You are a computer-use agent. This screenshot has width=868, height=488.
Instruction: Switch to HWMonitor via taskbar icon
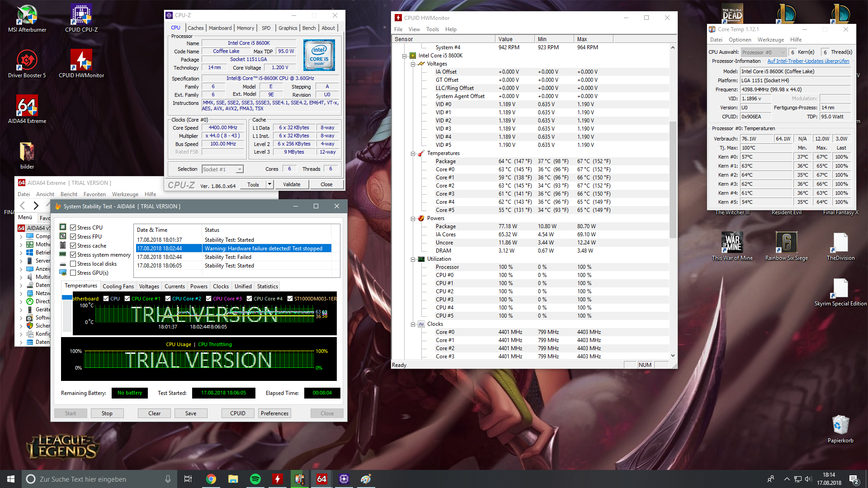pyautogui.click(x=278, y=479)
